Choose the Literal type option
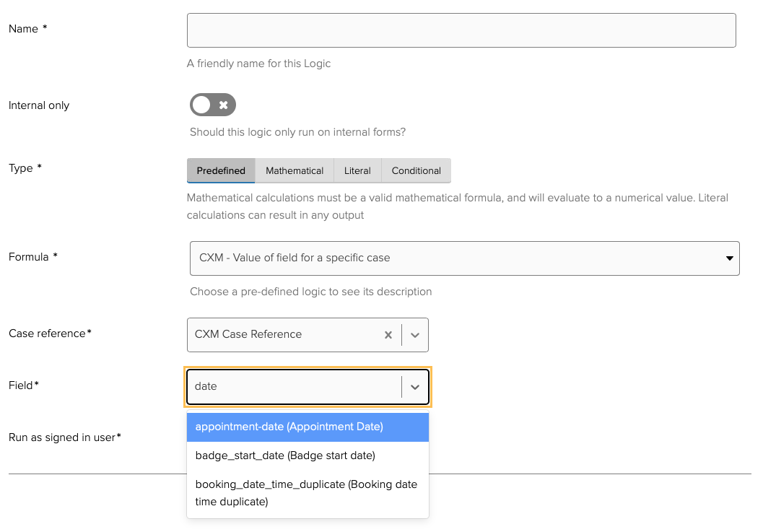The height and width of the screenshot is (532, 763). (x=357, y=171)
